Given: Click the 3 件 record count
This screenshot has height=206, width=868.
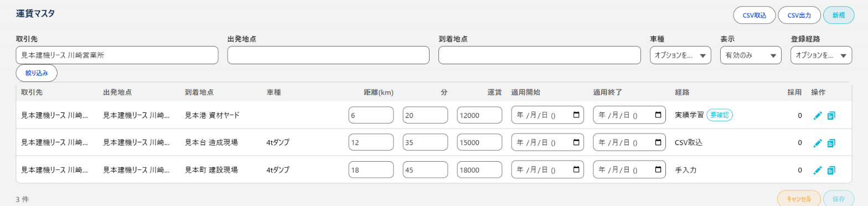Looking at the screenshot, I should (23, 199).
